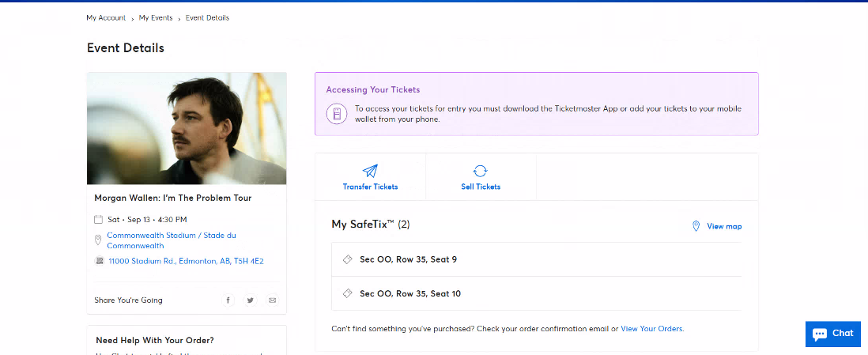Select ticket Sec OO, Row 35, Seat 10
868x355 pixels.
pyautogui.click(x=536, y=293)
